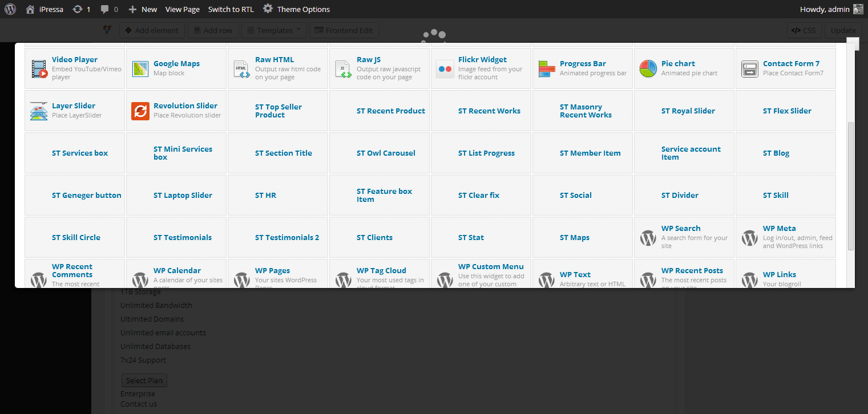This screenshot has width=868, height=414.
Task: Open the Templates dropdown
Action: point(274,30)
